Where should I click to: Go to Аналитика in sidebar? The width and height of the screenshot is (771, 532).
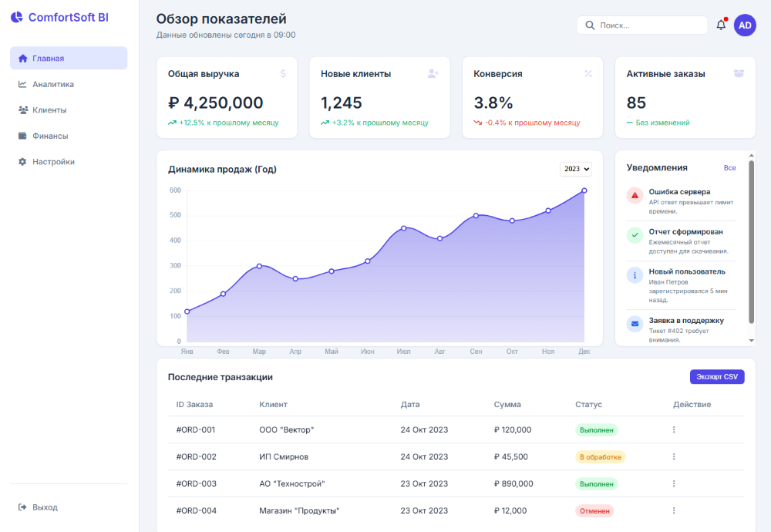click(x=53, y=84)
